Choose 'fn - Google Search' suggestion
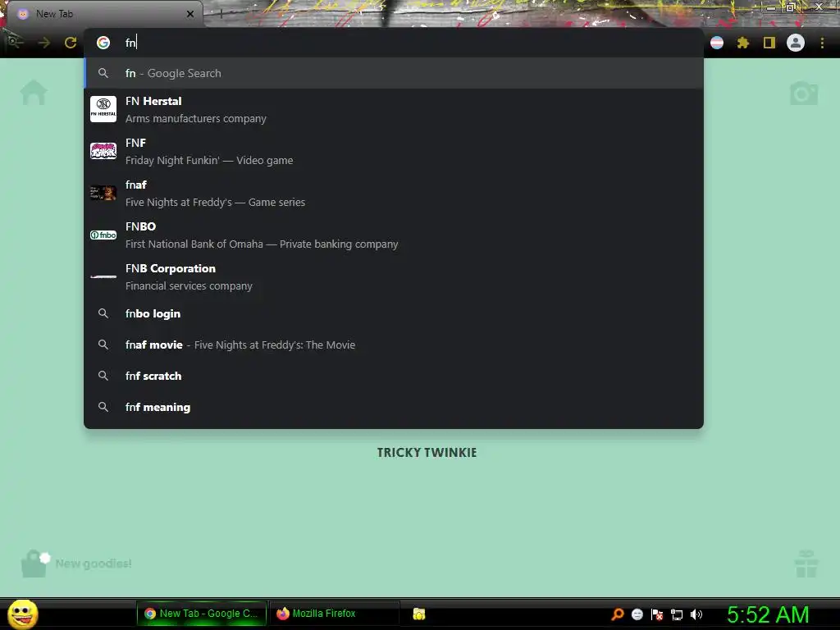Viewport: 840px width, 630px height. point(394,73)
